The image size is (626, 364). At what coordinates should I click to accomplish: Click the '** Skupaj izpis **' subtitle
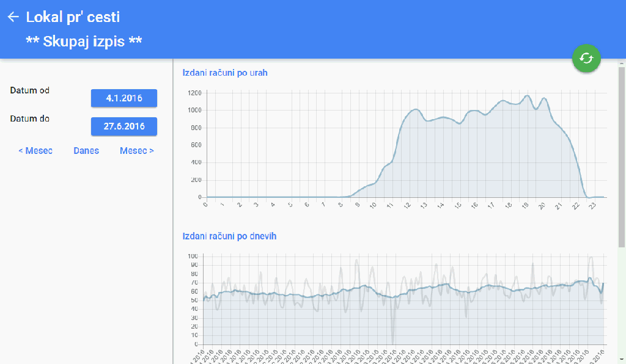tap(84, 41)
